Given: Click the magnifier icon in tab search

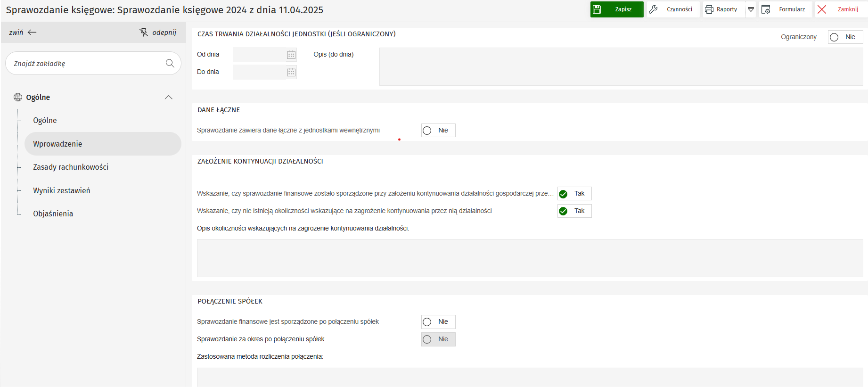Looking at the screenshot, I should [170, 63].
